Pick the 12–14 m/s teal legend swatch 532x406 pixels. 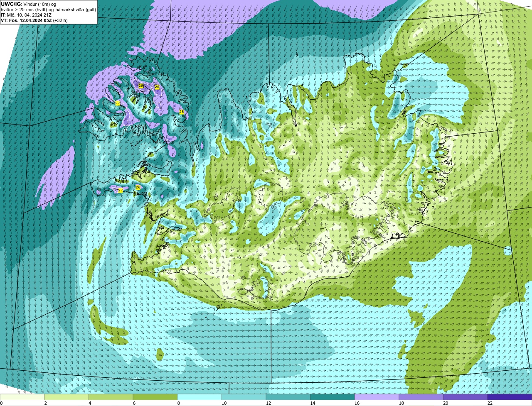pos(288,397)
